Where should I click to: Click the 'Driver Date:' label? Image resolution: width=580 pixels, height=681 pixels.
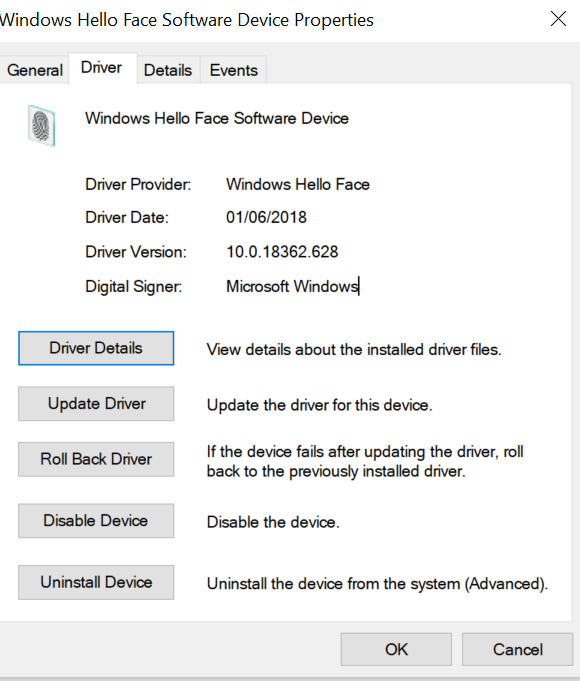pos(127,217)
